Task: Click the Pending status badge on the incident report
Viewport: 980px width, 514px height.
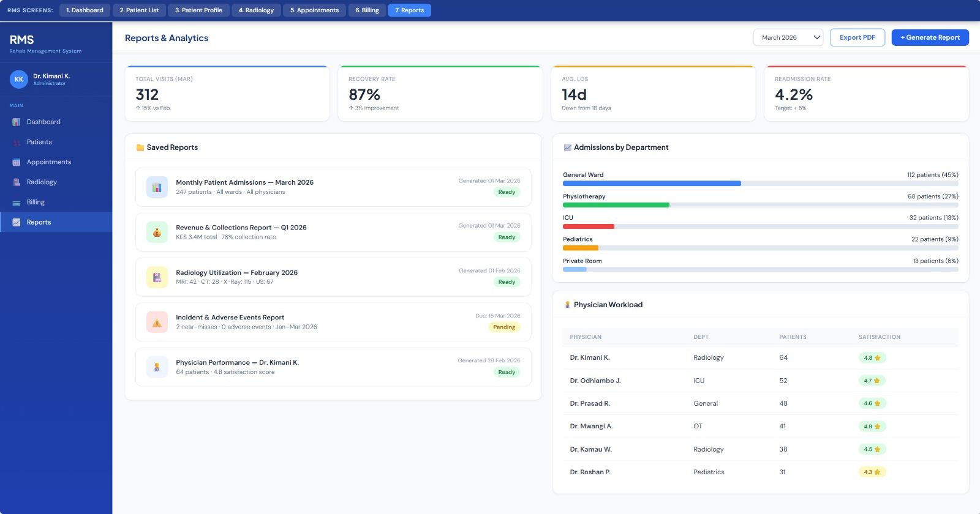Action: click(504, 327)
